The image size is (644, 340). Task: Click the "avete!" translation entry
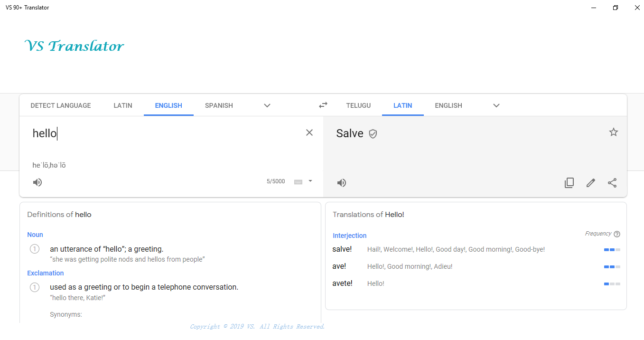pos(342,283)
